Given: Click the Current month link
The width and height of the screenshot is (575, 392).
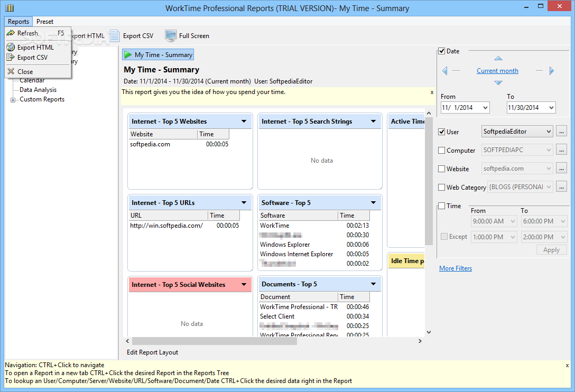Looking at the screenshot, I should coord(497,71).
